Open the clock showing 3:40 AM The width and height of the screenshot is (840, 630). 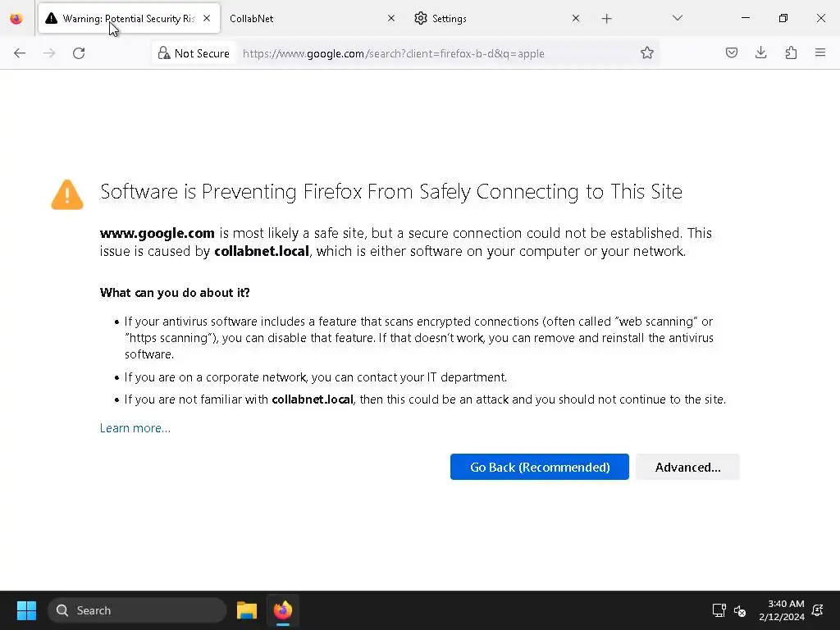782,610
